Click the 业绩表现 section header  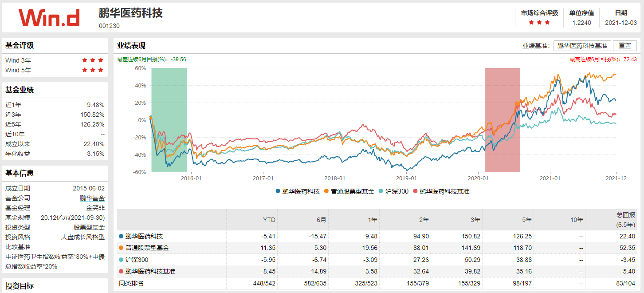coord(131,45)
